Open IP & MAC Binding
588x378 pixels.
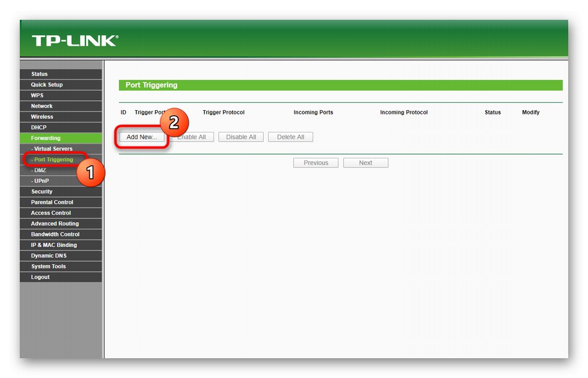pos(61,245)
